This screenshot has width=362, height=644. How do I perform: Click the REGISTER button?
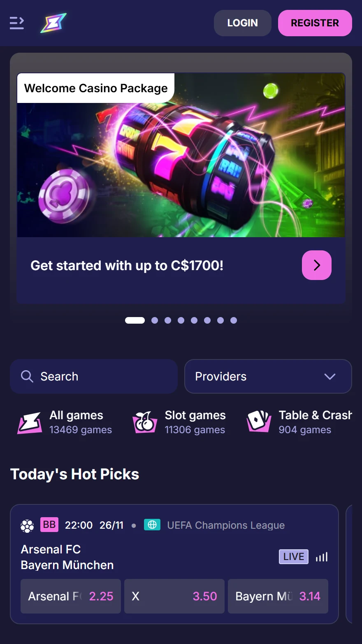tap(315, 23)
